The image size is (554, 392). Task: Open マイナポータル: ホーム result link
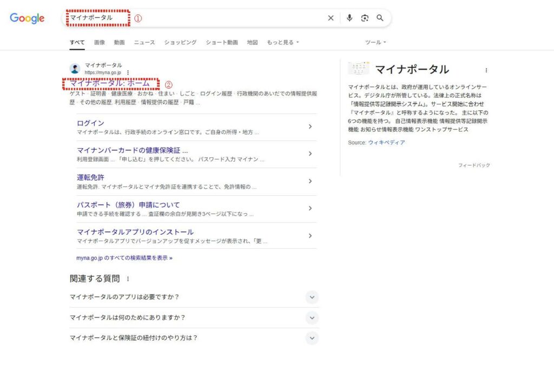109,83
